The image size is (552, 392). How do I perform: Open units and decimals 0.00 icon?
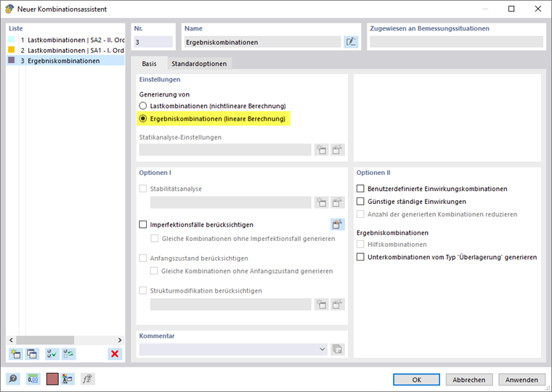33,379
